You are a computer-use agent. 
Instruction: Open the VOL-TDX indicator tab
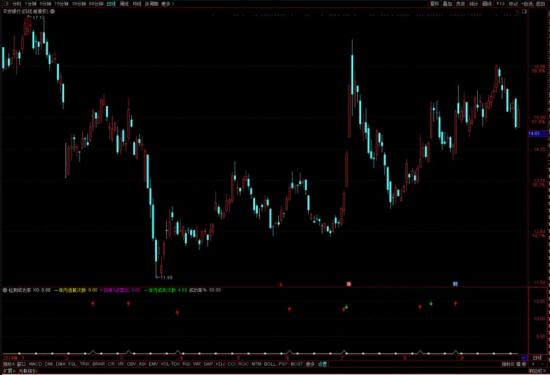pos(170,364)
